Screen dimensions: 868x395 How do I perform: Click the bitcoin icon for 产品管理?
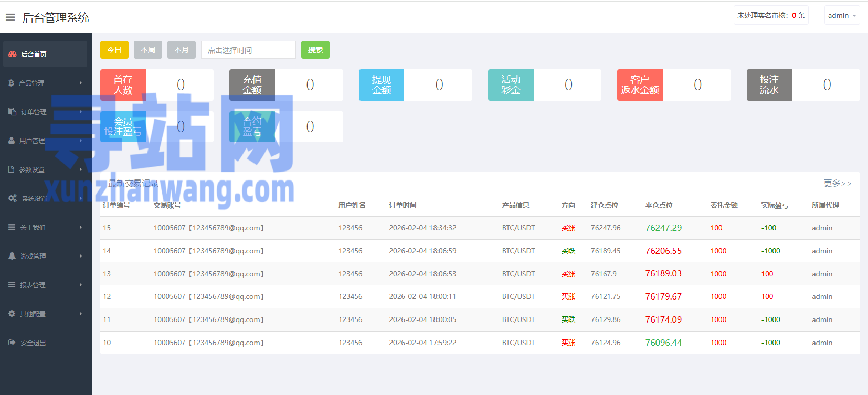(x=12, y=83)
